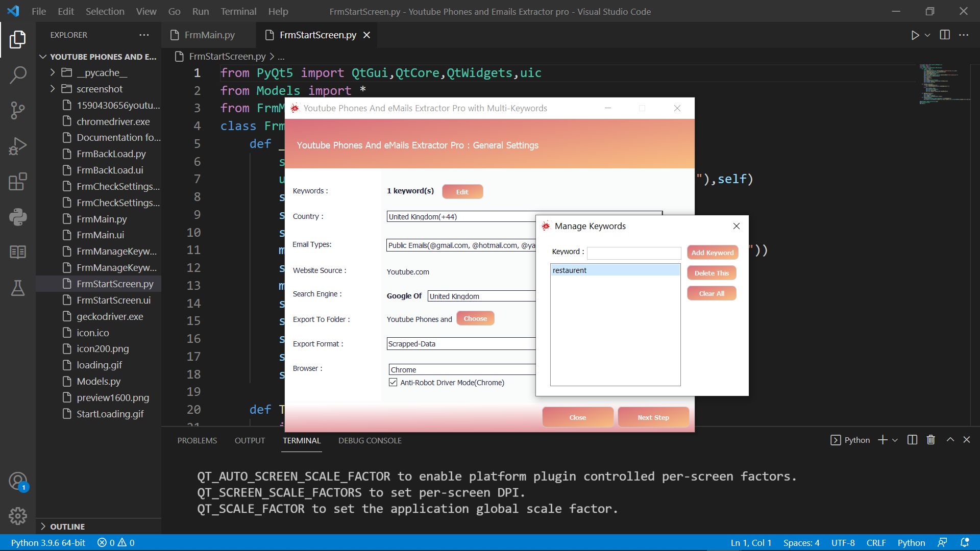Screen dimensions: 980x551
Task: Click Delete This button
Action: pos(712,273)
